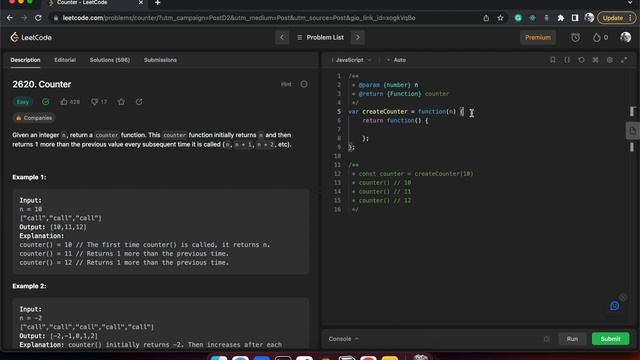Add problem to favorites star
Image resolution: width=640 pixels, height=360 pixels.
121,102
